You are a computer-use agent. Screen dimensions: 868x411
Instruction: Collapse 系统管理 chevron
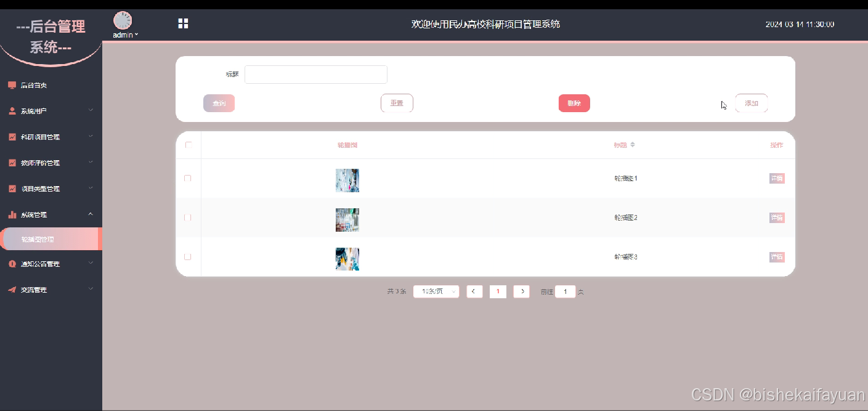[91, 214]
